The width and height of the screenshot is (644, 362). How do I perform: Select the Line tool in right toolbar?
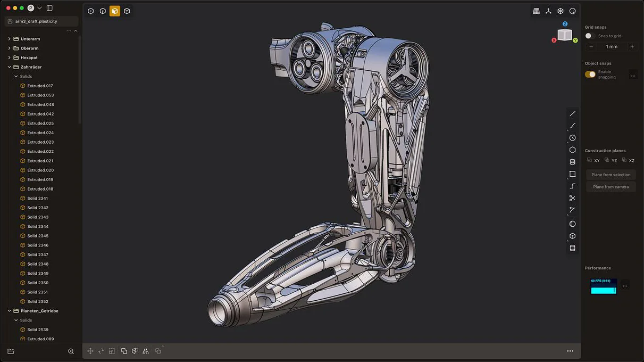point(572,113)
